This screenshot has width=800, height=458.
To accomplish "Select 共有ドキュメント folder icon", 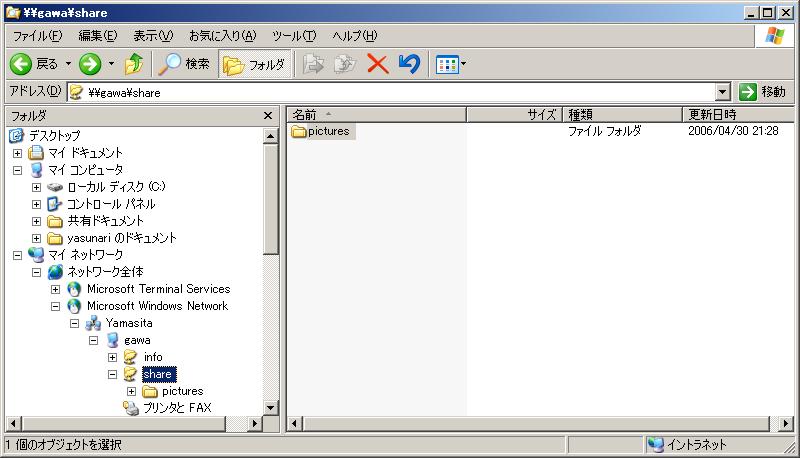I will tap(55, 221).
